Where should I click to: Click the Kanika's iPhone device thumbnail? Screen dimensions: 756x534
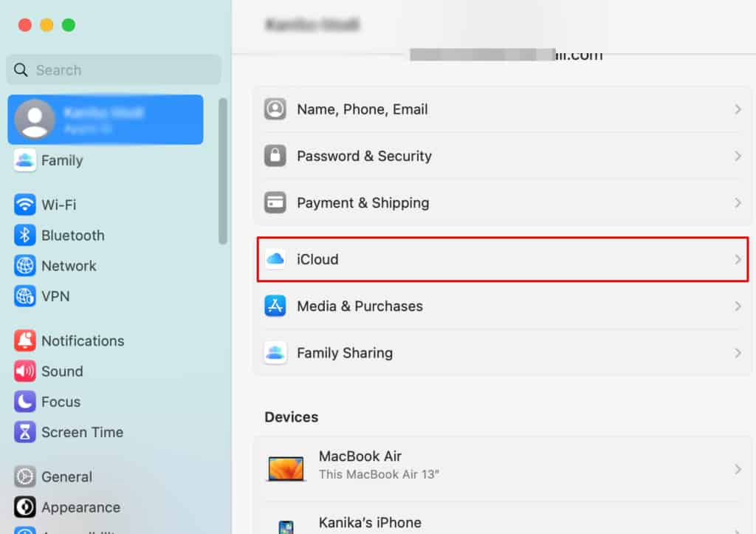pyautogui.click(x=286, y=527)
